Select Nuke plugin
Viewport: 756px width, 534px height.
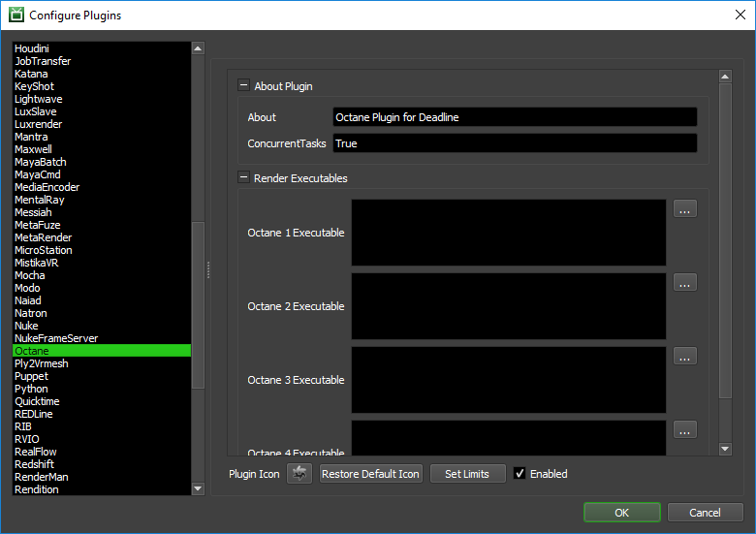(102, 326)
